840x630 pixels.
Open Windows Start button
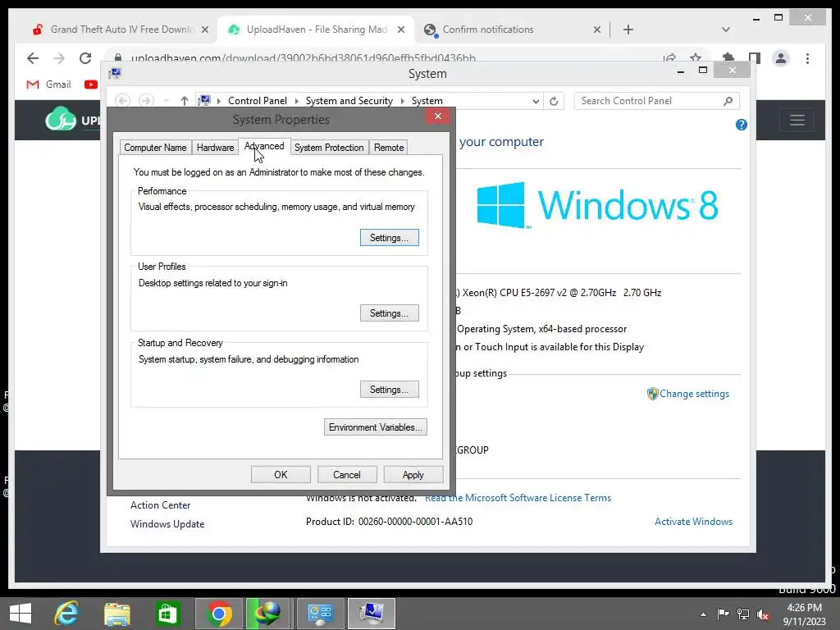(x=21, y=614)
